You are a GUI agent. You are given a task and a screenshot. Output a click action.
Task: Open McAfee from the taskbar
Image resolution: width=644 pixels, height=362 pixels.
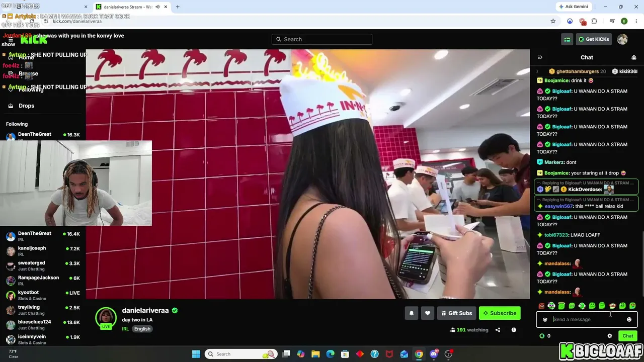pos(389,354)
